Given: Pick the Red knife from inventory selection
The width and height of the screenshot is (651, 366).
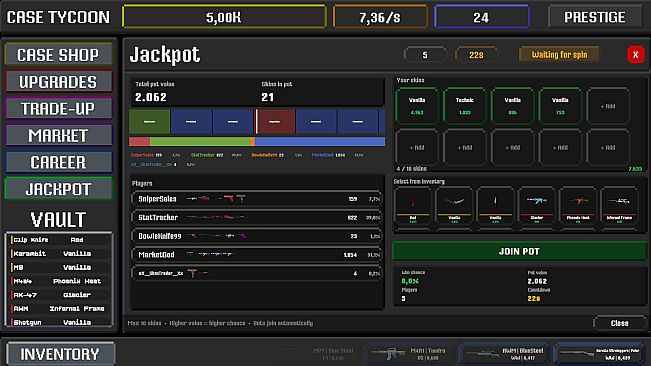Looking at the screenshot, I should click(413, 206).
